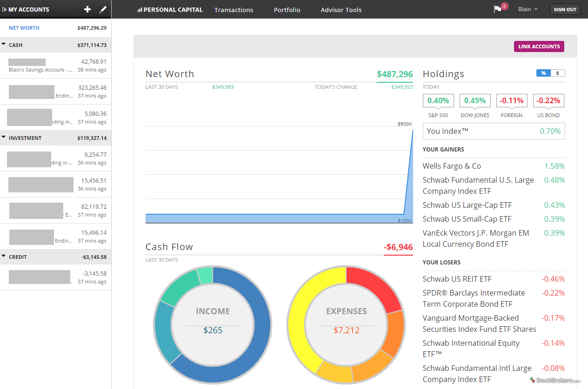The width and height of the screenshot is (588, 389).
Task: Open the Transactions menu
Action: 234,10
